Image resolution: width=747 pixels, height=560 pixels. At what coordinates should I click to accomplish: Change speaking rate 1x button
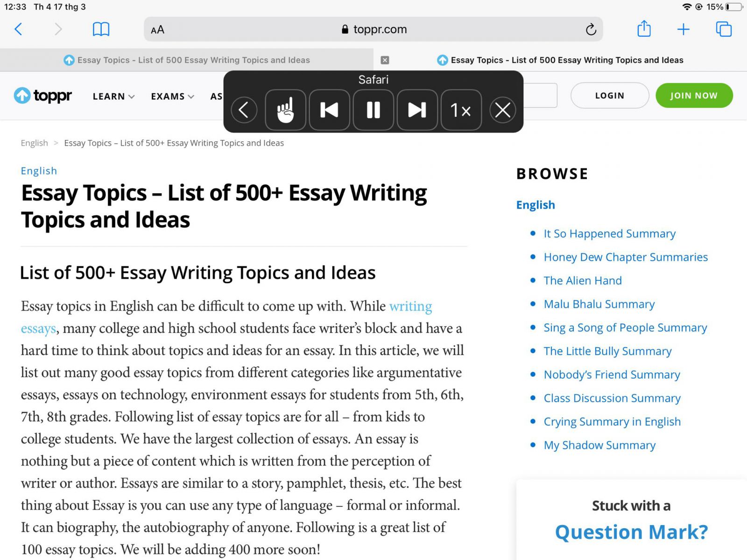click(461, 110)
